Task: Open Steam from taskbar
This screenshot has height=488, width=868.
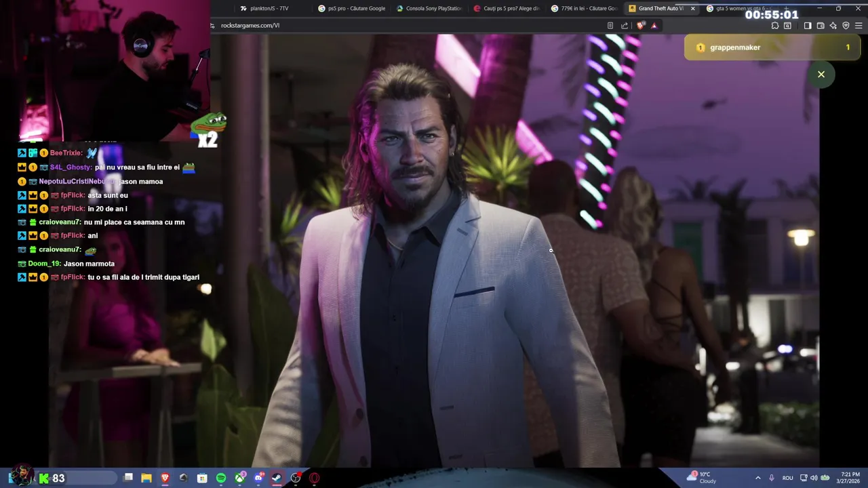Action: click(277, 478)
